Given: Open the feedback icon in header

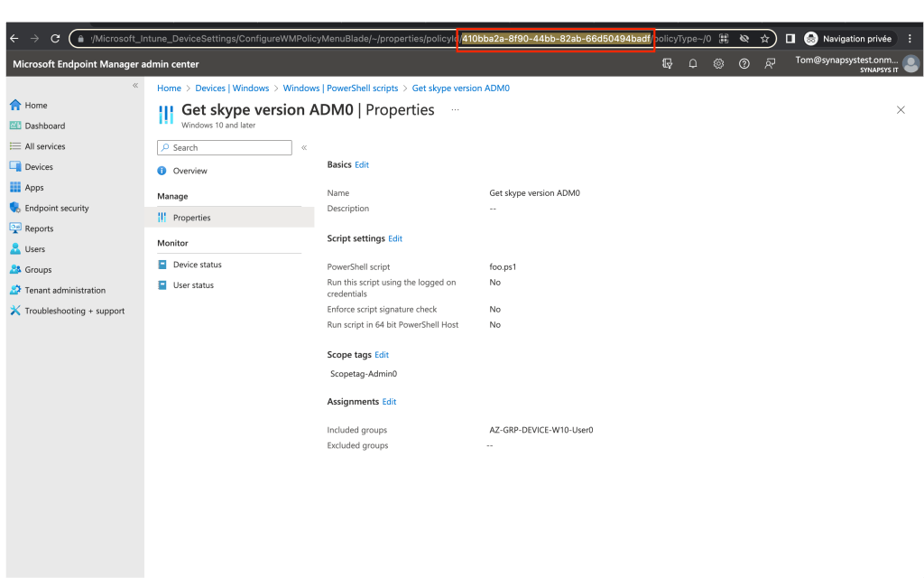Looking at the screenshot, I should pyautogui.click(x=770, y=64).
